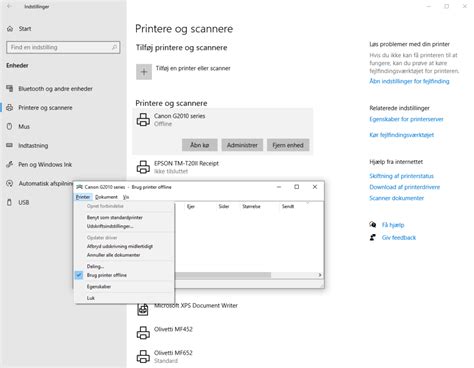Choose Benyt som standardprinter
Image resolution: width=474 pixels, height=368 pixels.
(x=114, y=217)
